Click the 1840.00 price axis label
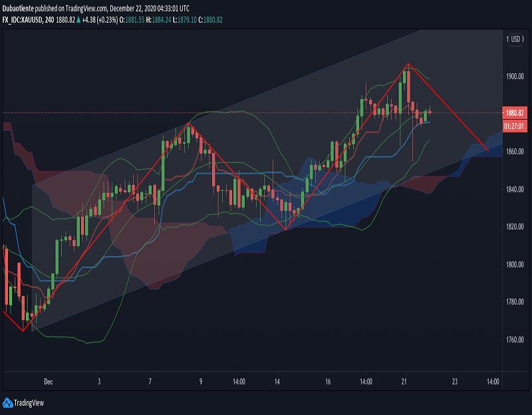Viewport: 532px width, 415px height. pyautogui.click(x=515, y=189)
